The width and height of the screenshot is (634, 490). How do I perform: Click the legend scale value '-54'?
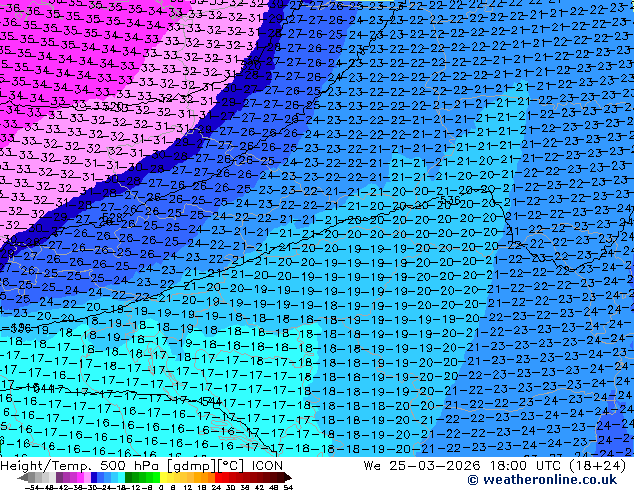tap(32, 487)
